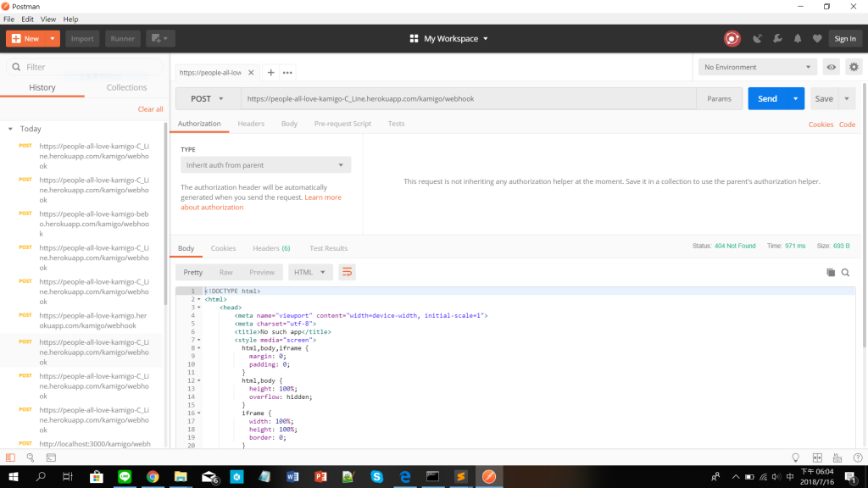Image resolution: width=868 pixels, height=488 pixels.
Task: Switch response view to Raw
Action: pyautogui.click(x=225, y=272)
